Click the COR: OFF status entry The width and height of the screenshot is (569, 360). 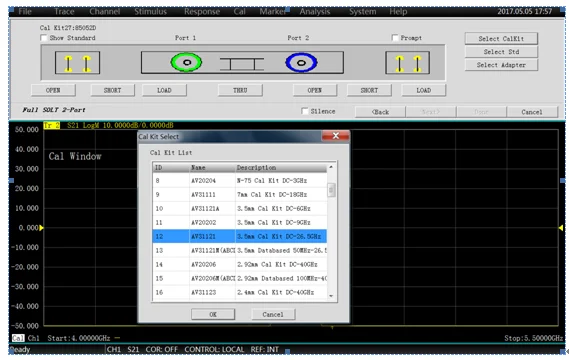point(161,349)
